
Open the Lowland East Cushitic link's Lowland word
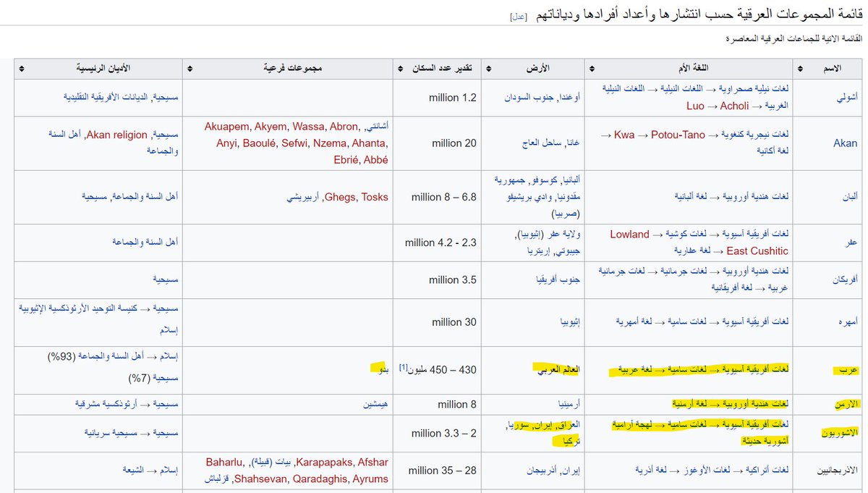click(629, 234)
